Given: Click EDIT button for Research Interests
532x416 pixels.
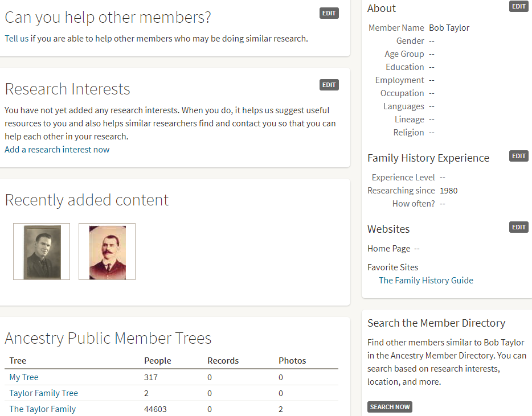Looking at the screenshot, I should pyautogui.click(x=329, y=85).
